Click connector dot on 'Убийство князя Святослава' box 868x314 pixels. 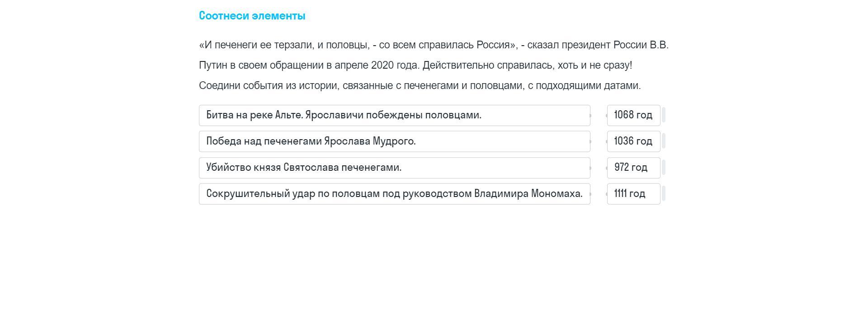(x=590, y=168)
